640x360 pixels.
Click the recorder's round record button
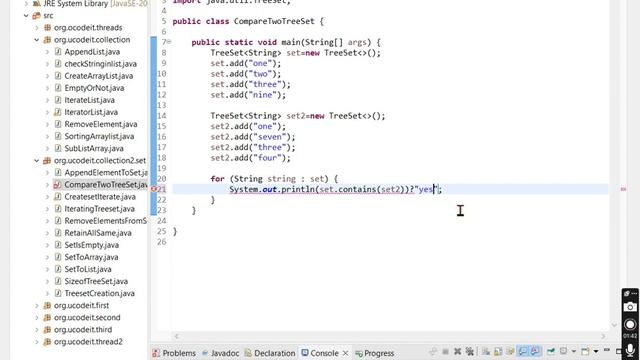click(630, 324)
